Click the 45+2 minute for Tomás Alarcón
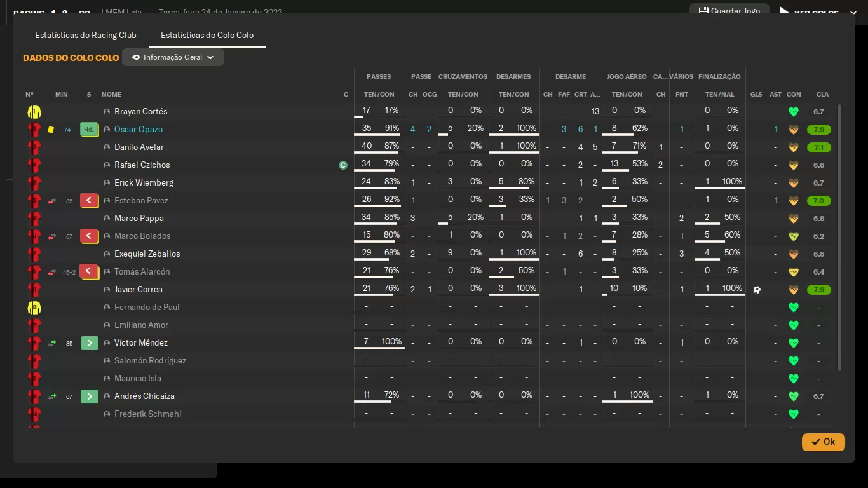 point(69,273)
